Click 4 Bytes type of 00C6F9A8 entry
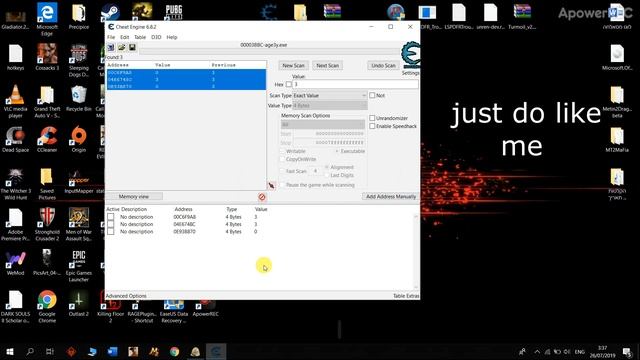Image resolution: width=640 pixels, height=360 pixels. coord(233,217)
